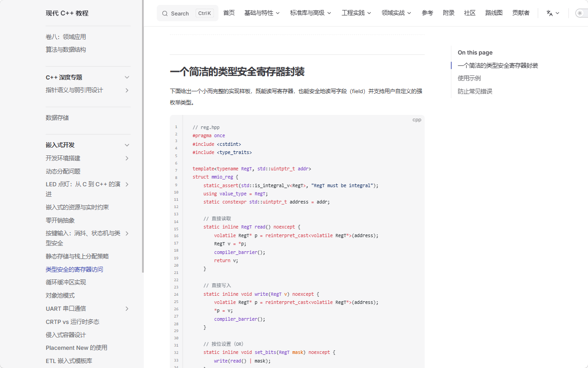Expand 指针语义与弱引用设计 sidebar chevron

(127, 90)
